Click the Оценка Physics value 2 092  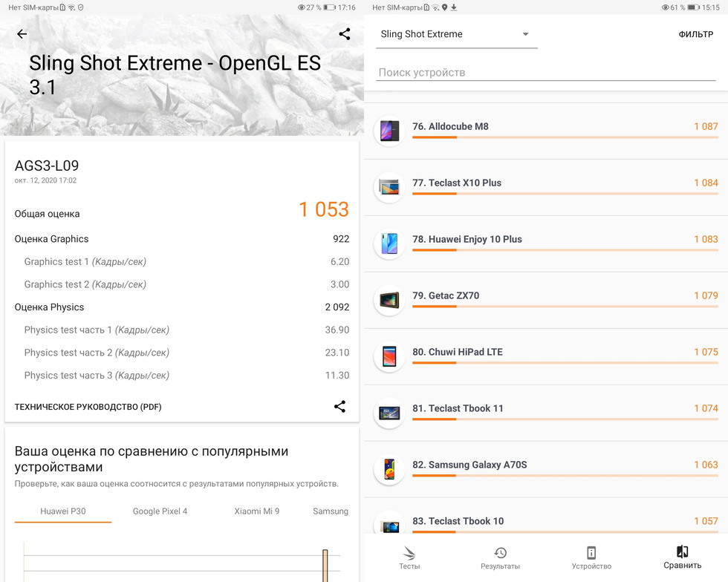tap(337, 307)
